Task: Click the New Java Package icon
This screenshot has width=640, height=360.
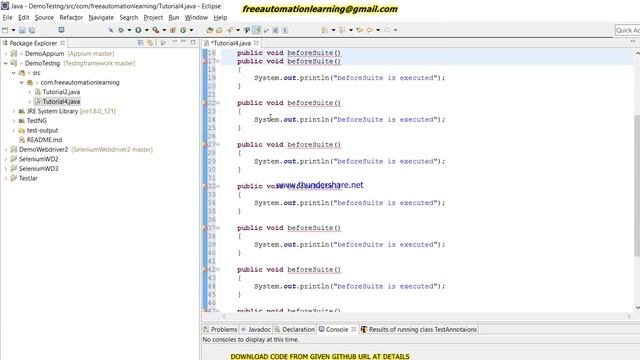Action: 173,30
